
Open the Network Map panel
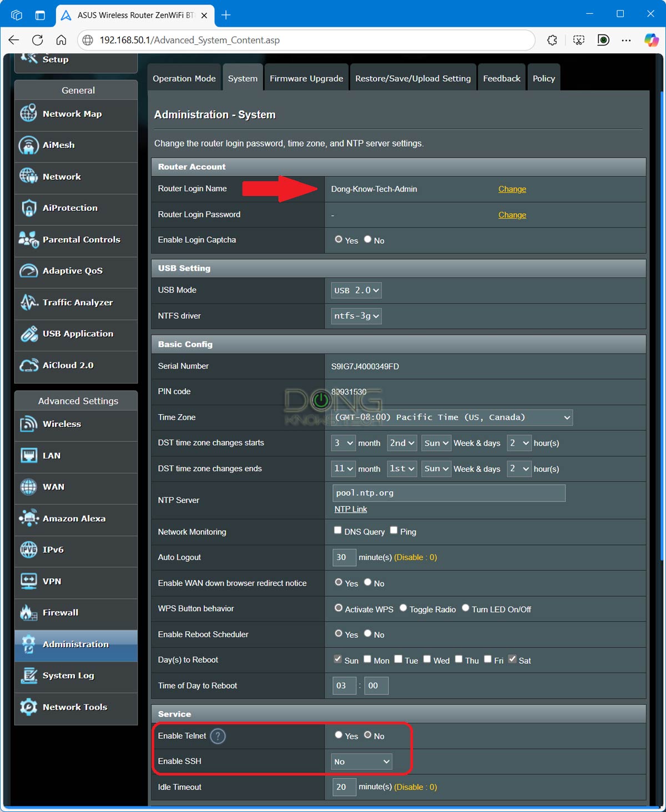[72, 114]
